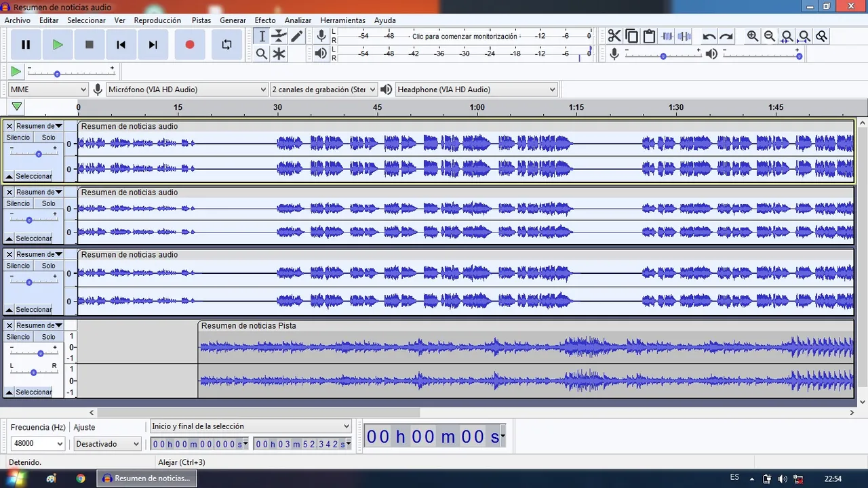Open the 'Inicio y final de la selección' dropdown
This screenshot has height=488, width=868.
pos(251,426)
